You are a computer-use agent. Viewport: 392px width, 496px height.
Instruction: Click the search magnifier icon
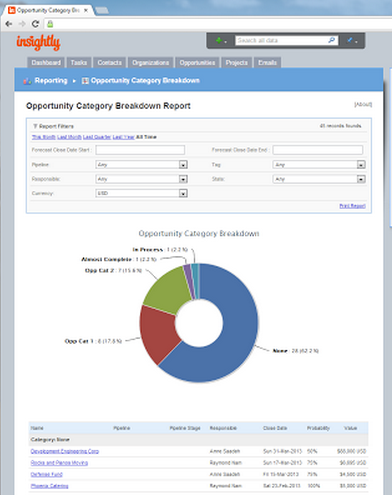331,40
